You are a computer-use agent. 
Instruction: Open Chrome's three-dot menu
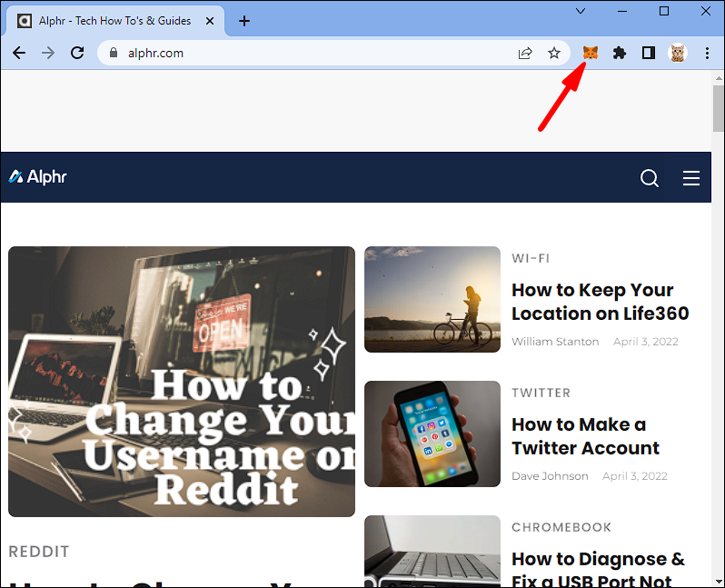tap(707, 54)
